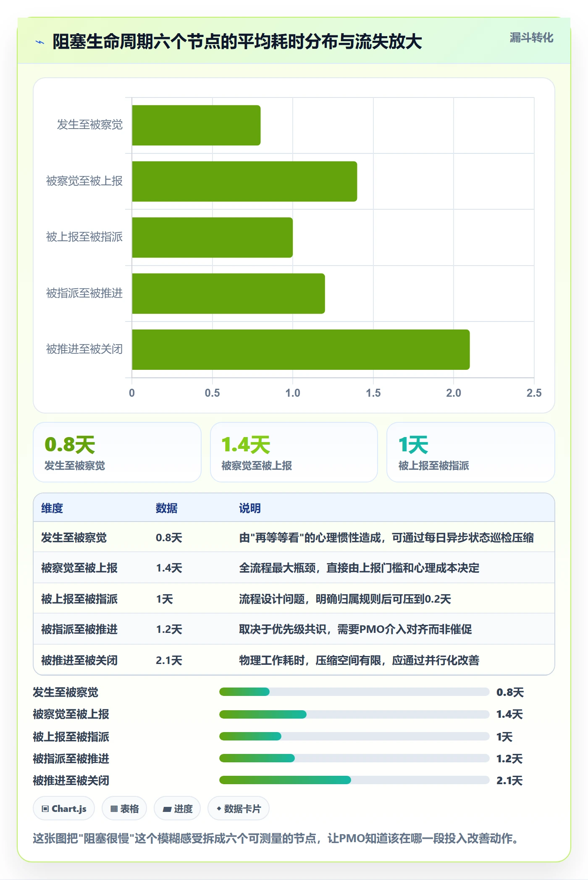Click the 被上报至被指派 progress bar

pos(354,736)
